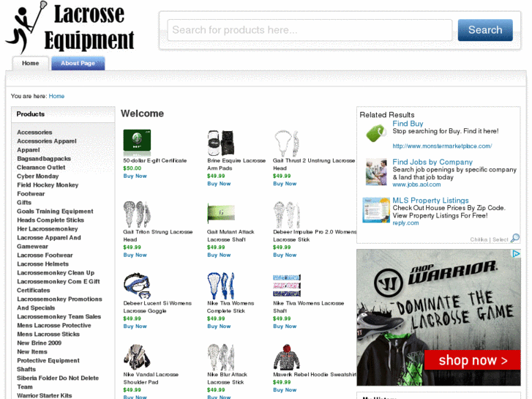Open the www.jobs.aol.com ad link

point(416,184)
